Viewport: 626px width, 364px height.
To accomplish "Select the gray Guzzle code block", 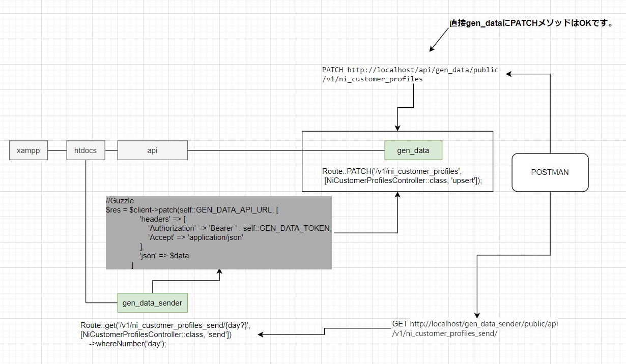I will (219, 232).
